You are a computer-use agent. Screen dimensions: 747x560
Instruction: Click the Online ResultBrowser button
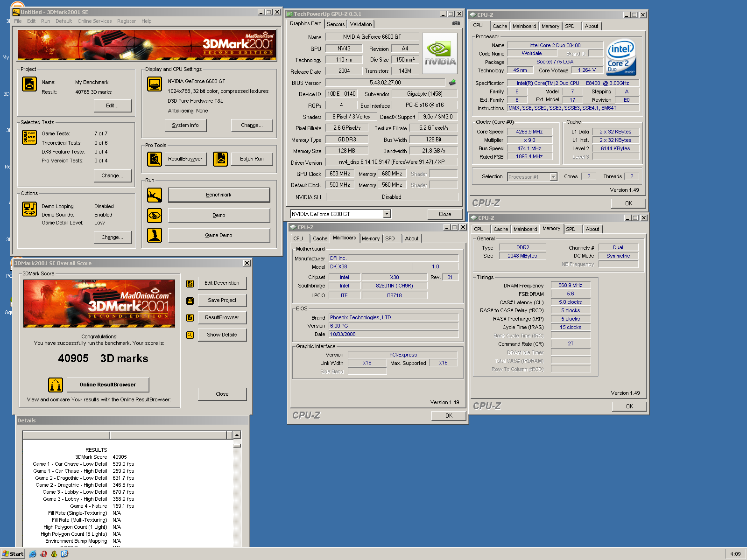pos(108,385)
